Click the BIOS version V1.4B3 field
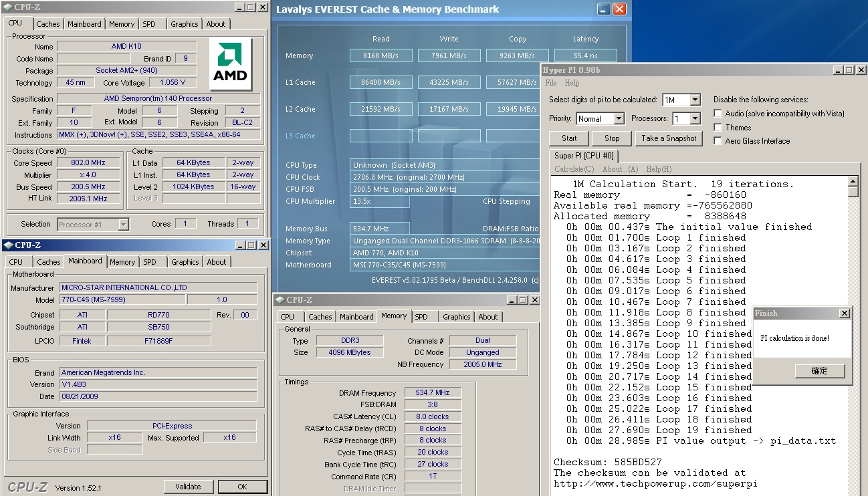This screenshot has height=496, width=868. point(158,384)
